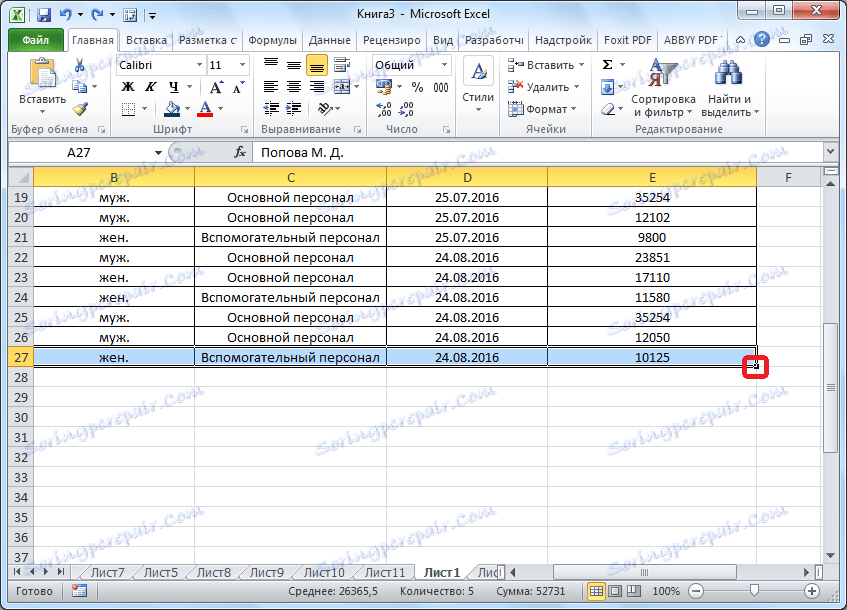Click the zoom slider in status bar
Image resolution: width=847 pixels, height=610 pixels.
pos(754,592)
